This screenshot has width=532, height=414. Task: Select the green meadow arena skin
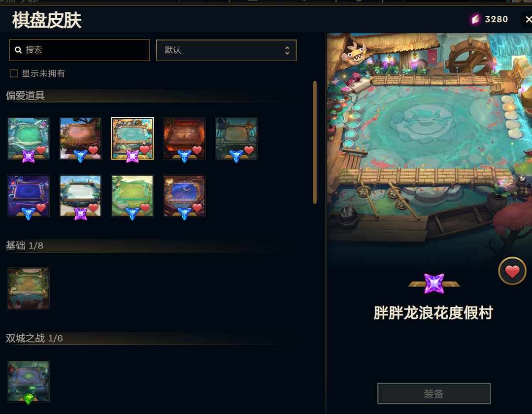(x=133, y=196)
